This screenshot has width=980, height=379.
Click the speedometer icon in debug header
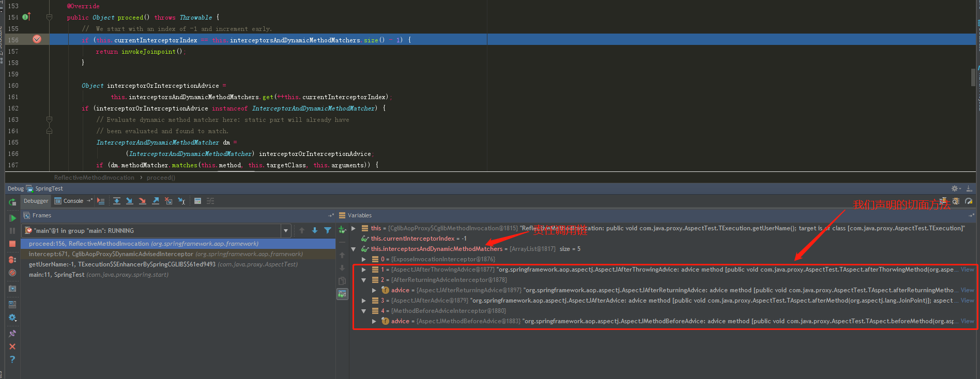(x=969, y=201)
